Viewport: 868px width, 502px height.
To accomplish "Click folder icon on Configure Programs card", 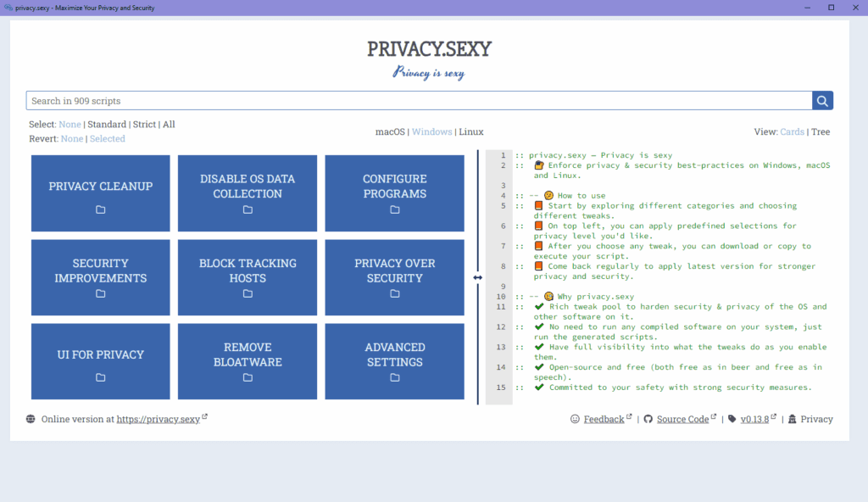I will [395, 209].
